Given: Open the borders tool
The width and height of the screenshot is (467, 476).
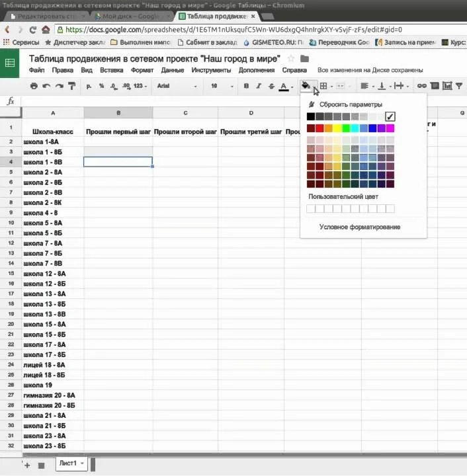Looking at the screenshot, I should (x=323, y=86).
